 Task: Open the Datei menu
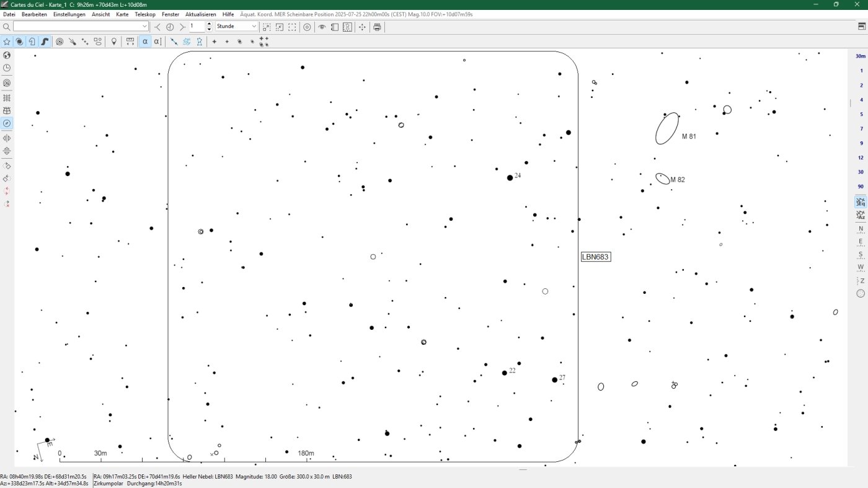(x=9, y=14)
